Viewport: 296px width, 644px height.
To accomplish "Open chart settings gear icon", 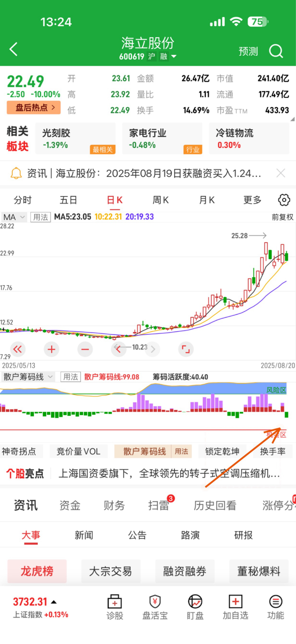I will (x=284, y=200).
